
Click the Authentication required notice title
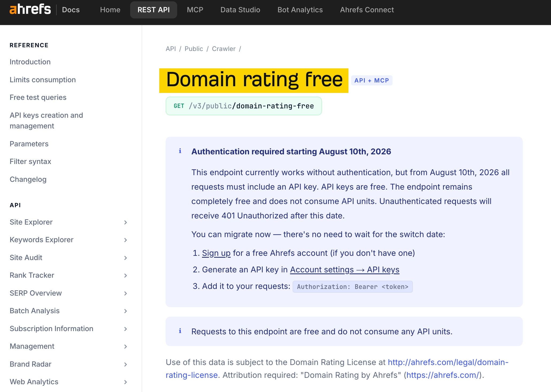(x=291, y=152)
